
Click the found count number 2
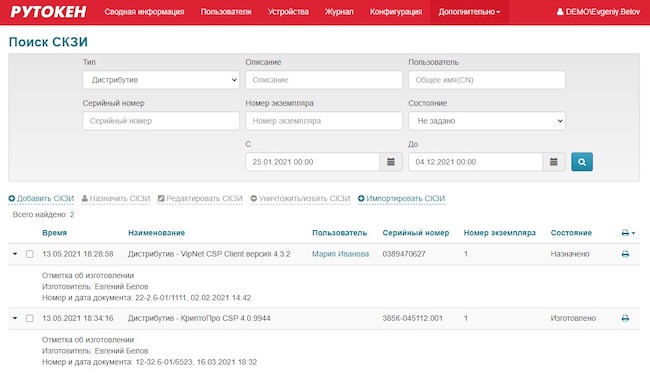tap(72, 214)
